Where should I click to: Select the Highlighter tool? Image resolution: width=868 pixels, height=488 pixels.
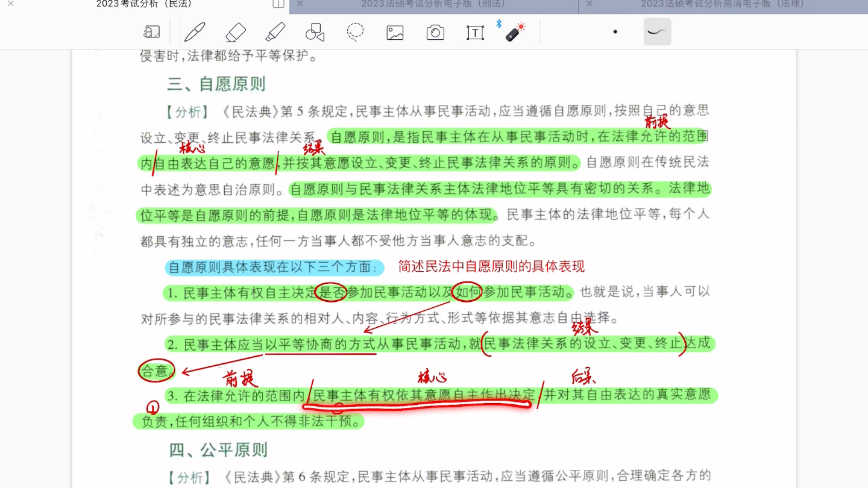click(275, 32)
